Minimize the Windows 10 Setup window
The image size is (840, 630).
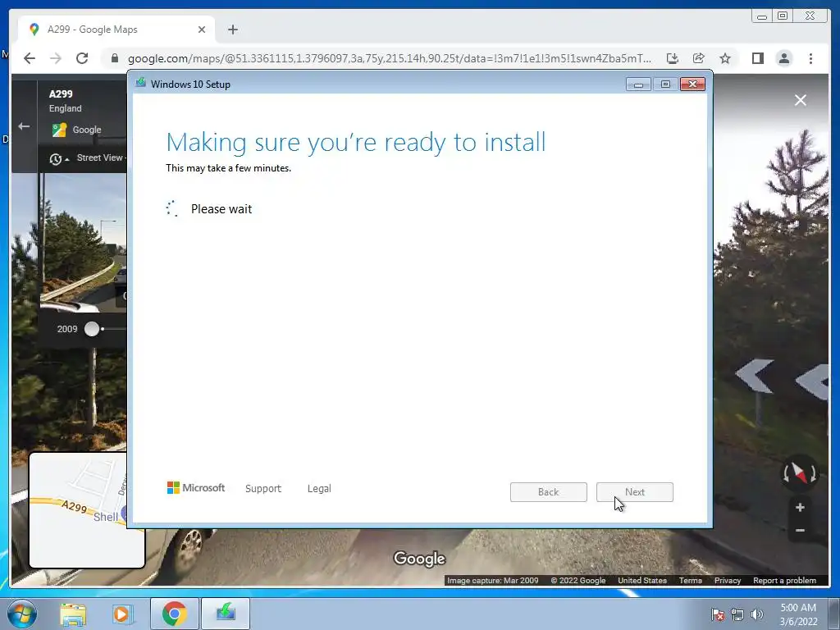tap(638, 84)
